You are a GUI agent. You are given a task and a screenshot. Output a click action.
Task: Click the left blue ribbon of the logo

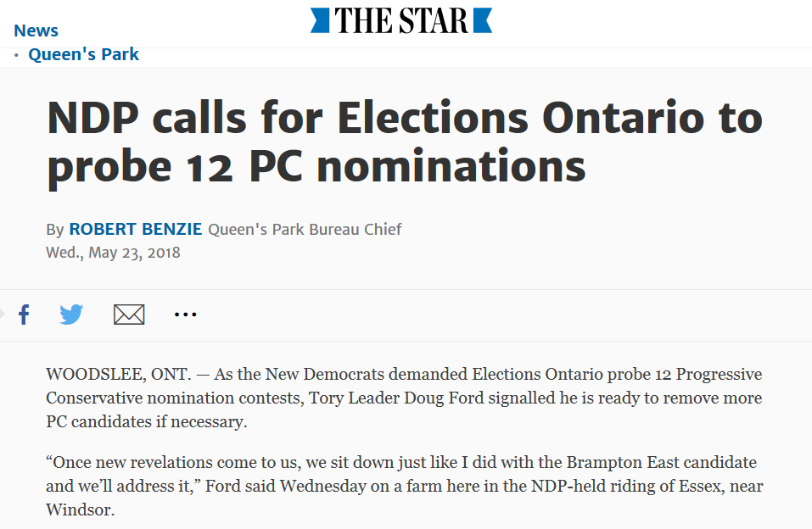pos(320,20)
